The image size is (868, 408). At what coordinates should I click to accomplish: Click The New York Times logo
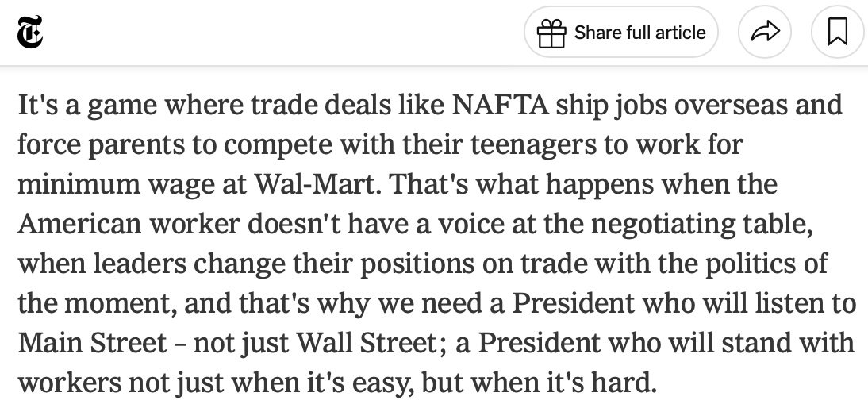(32, 33)
